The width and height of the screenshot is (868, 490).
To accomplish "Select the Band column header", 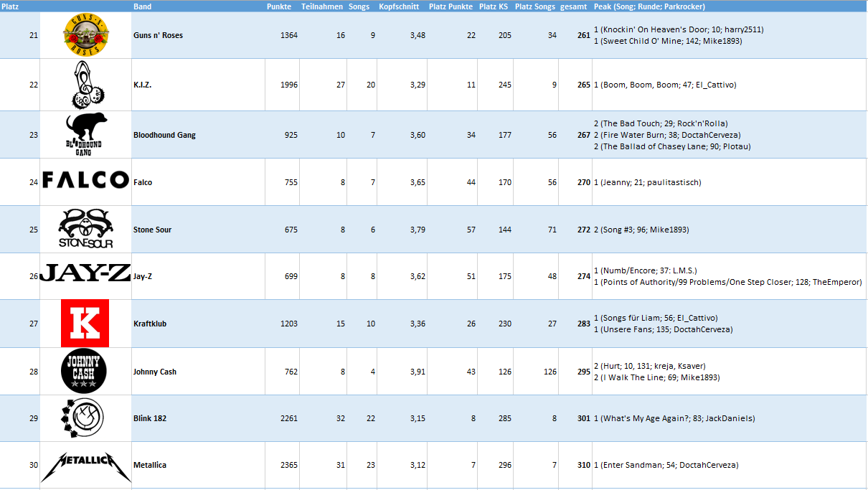I will 142,6.
